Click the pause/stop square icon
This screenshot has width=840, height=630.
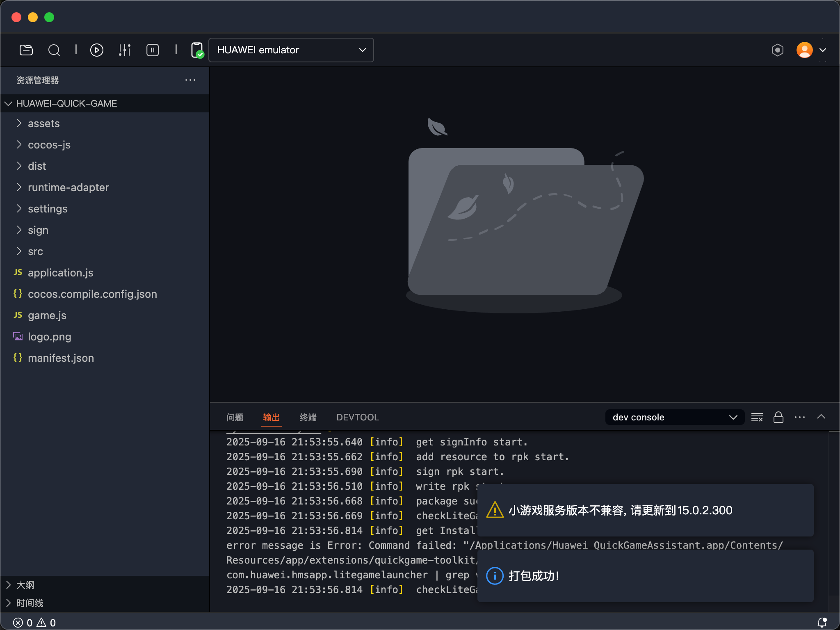153,50
